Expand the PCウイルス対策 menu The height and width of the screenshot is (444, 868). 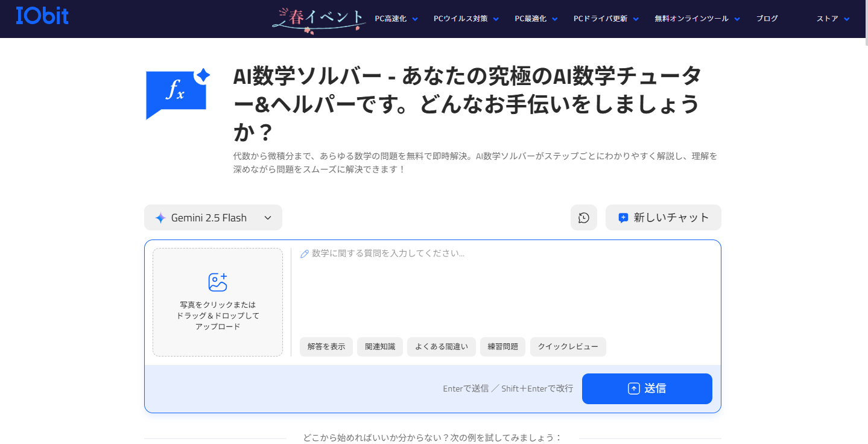pos(466,19)
